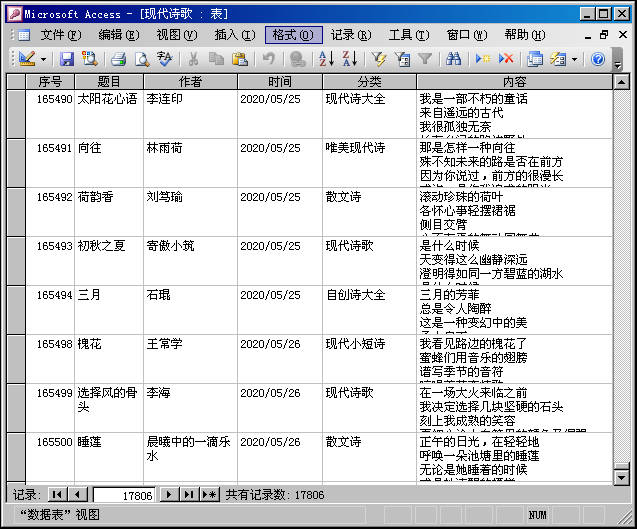Click the select-all corner box of table

(x=16, y=82)
